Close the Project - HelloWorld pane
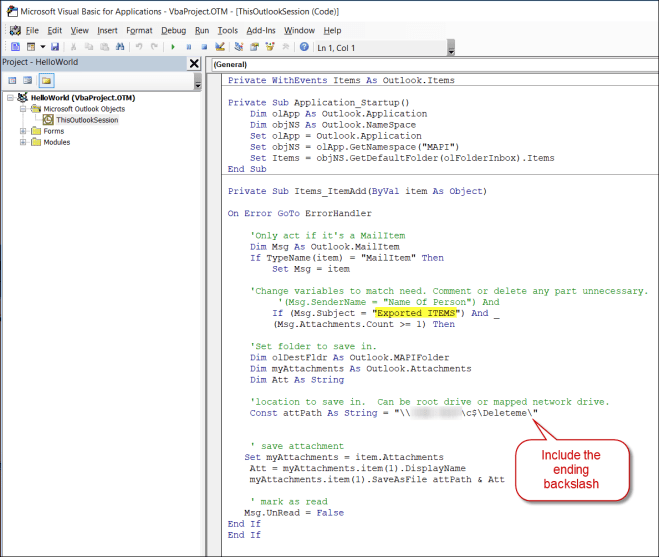 194,63
